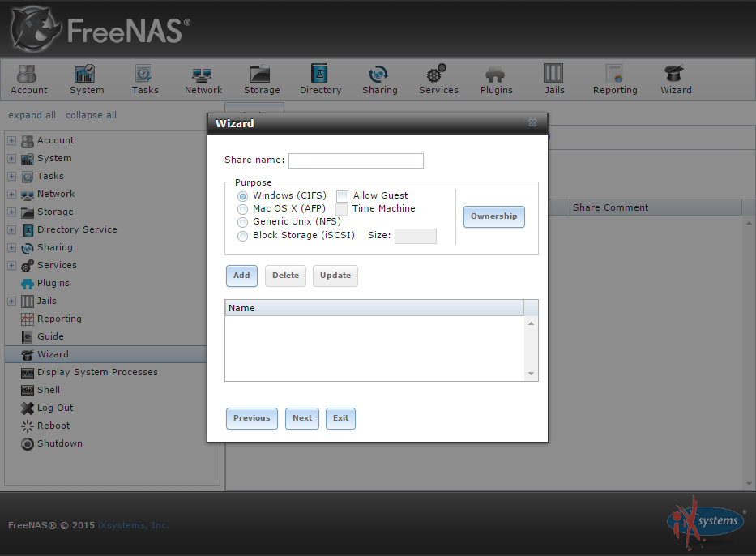This screenshot has width=756, height=556.
Task: Click the Name column header in share list
Action: tap(374, 308)
